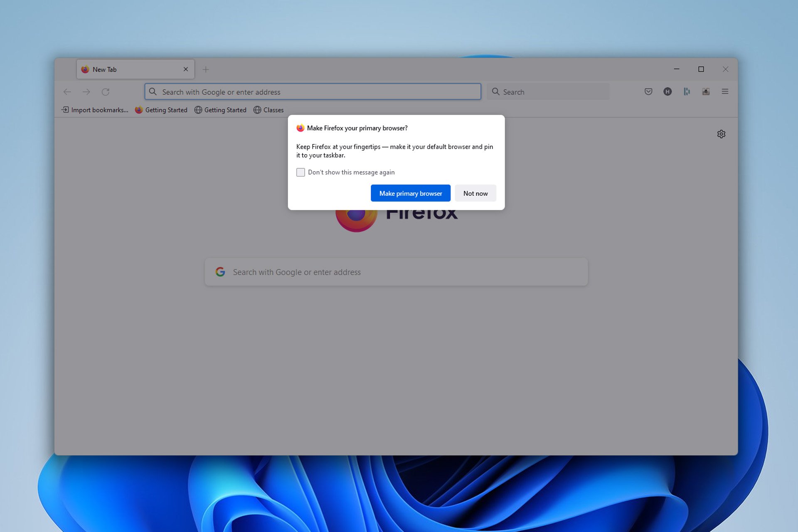Close the Firefox window
The height and width of the screenshot is (532, 798).
tap(726, 69)
